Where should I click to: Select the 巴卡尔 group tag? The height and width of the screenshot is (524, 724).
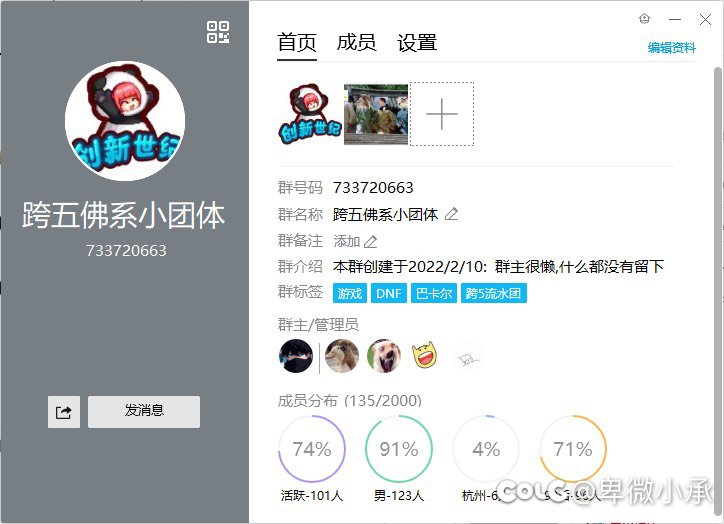[x=434, y=293]
